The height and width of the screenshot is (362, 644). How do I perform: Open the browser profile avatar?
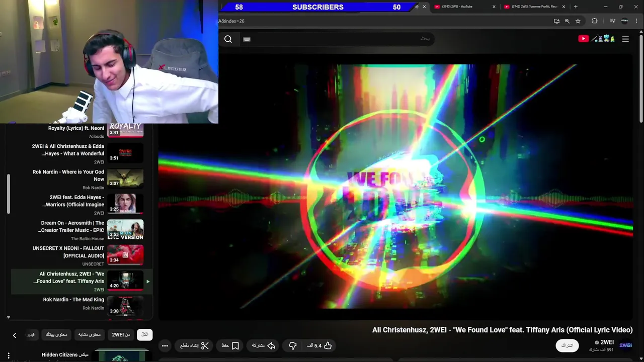[624, 21]
